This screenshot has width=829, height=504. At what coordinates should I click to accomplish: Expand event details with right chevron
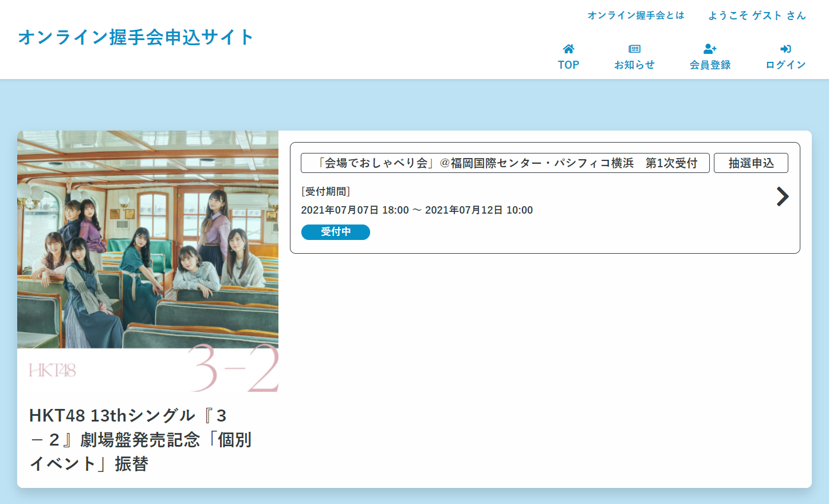pyautogui.click(x=782, y=196)
